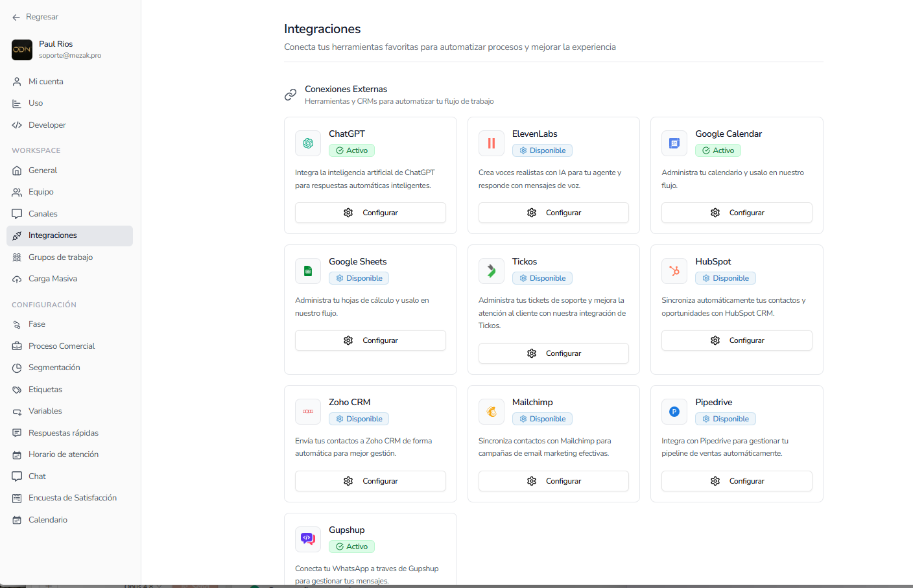
Task: Click the soporte@mezak.pro email text
Action: [70, 56]
